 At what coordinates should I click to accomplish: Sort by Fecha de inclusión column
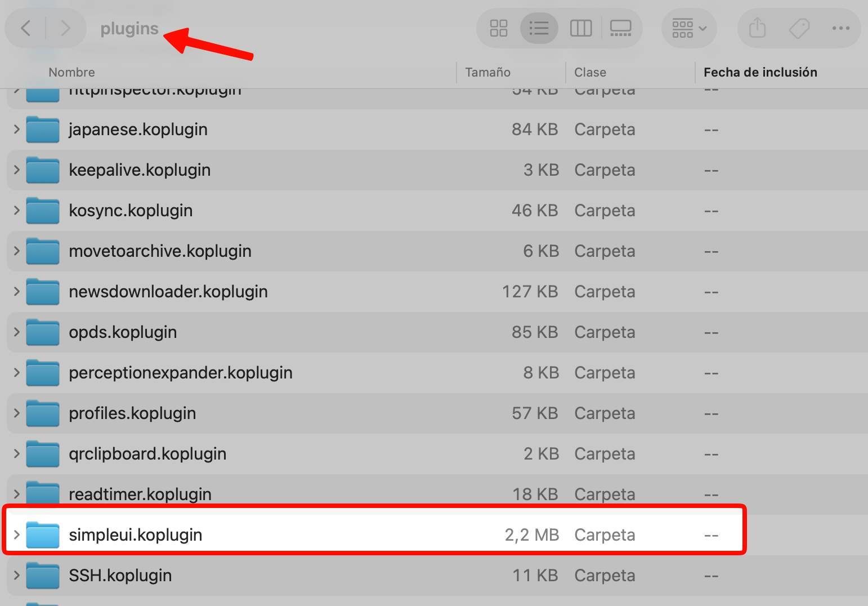760,72
